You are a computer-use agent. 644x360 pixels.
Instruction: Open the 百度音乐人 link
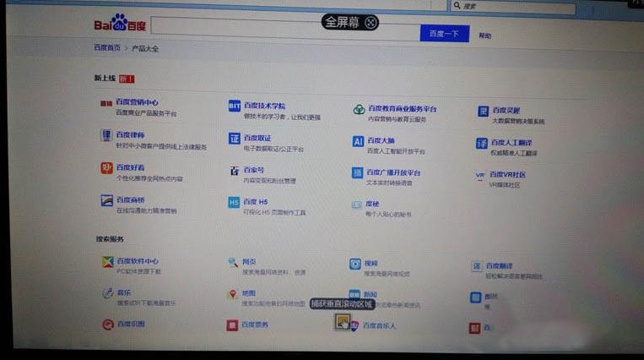(x=379, y=326)
